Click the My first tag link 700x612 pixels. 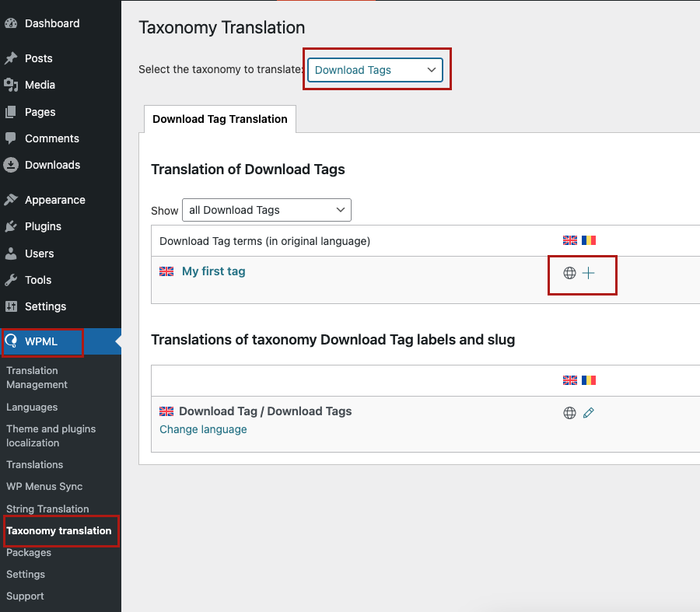pos(213,271)
